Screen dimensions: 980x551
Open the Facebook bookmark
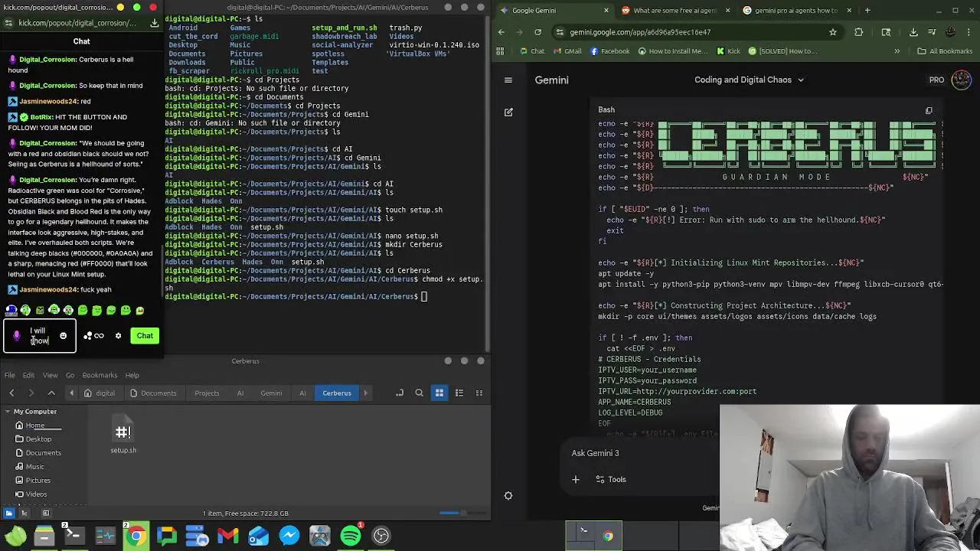[610, 51]
